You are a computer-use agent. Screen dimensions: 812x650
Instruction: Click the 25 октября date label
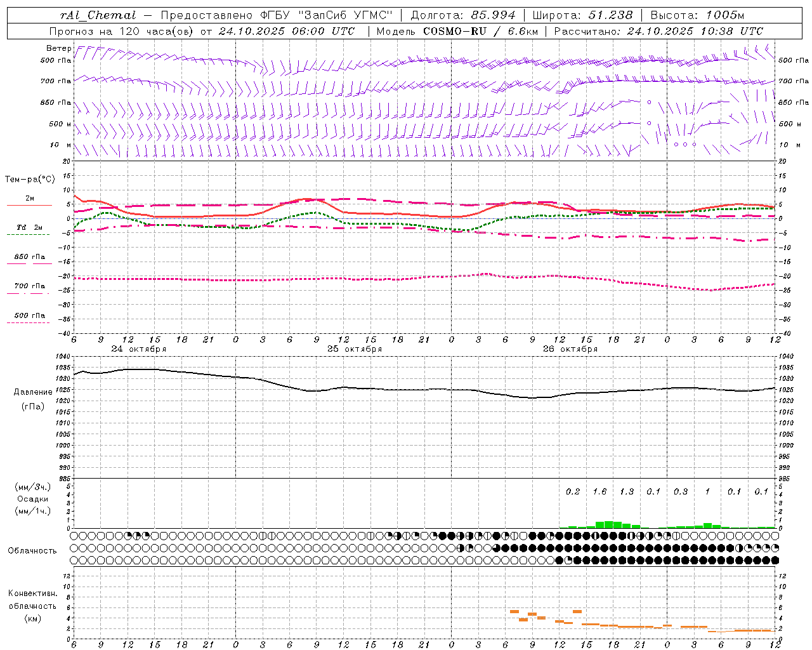(x=355, y=349)
